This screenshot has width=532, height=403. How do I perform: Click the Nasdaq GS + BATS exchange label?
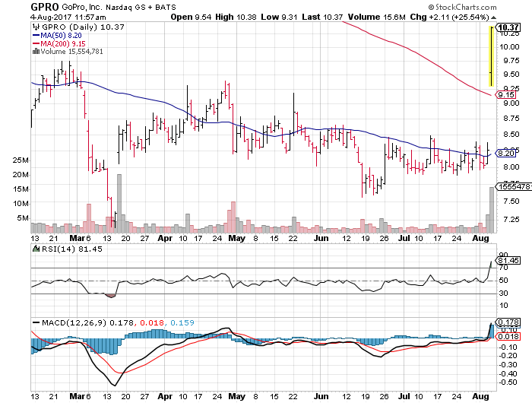click(x=141, y=7)
